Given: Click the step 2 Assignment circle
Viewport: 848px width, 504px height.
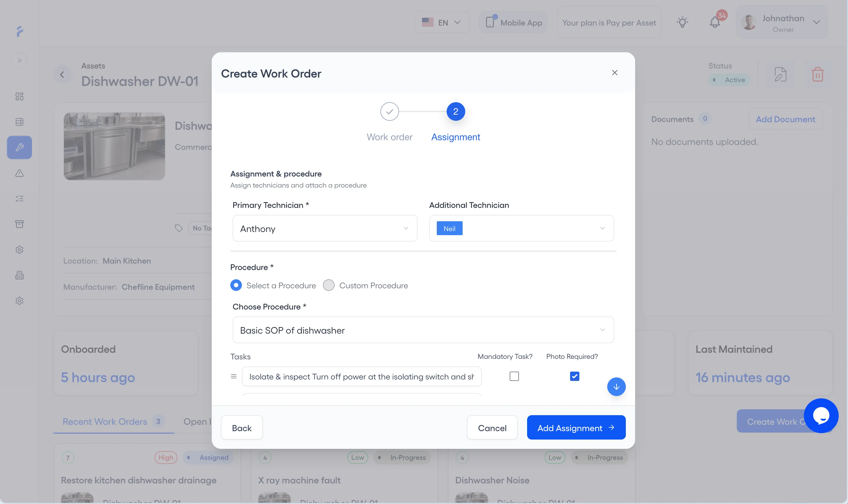Looking at the screenshot, I should (x=456, y=111).
